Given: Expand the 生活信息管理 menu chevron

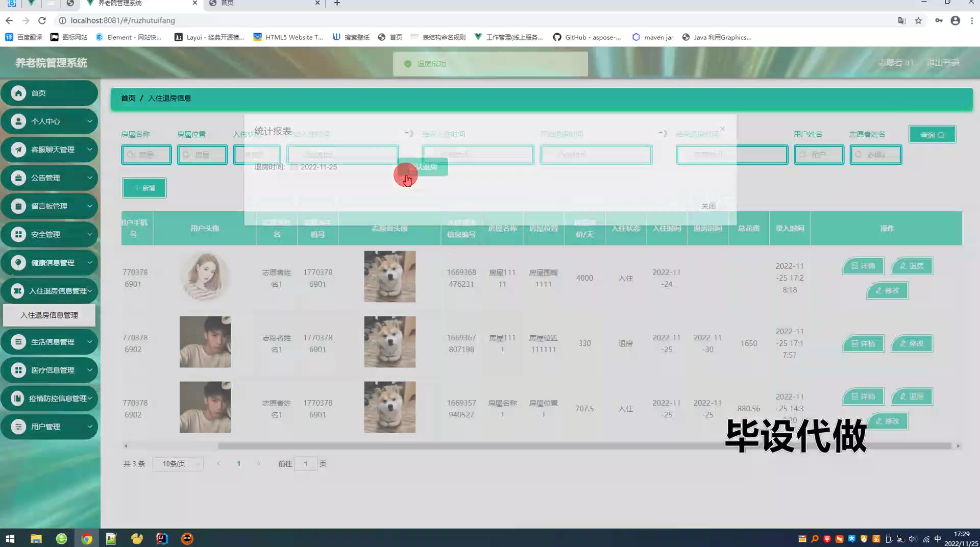Looking at the screenshot, I should 90,342.
